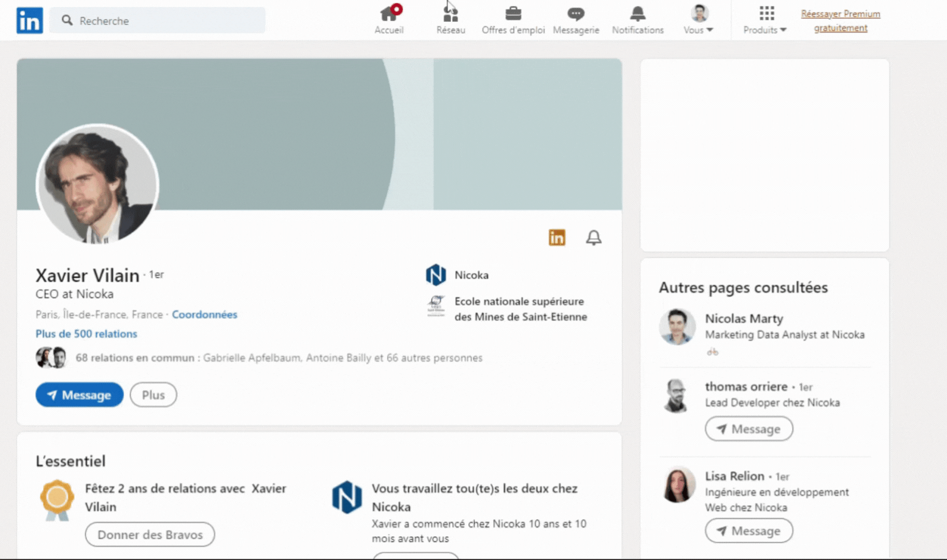Open Lisa Relion's profile name
The height and width of the screenshot is (560, 947).
pos(734,475)
